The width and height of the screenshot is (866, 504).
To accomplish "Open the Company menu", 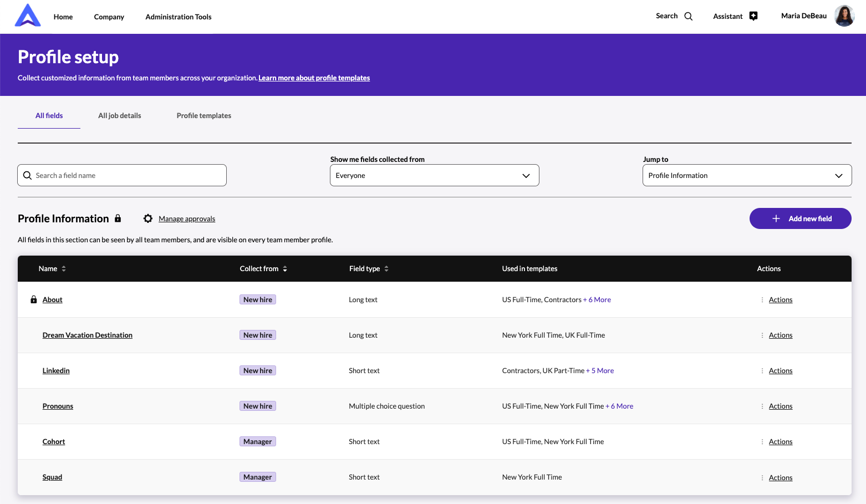I will click(x=109, y=17).
